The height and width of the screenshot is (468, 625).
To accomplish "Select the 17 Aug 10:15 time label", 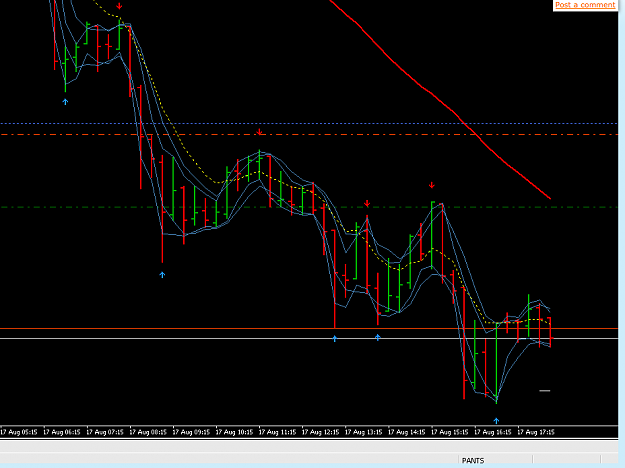I will 234,432.
